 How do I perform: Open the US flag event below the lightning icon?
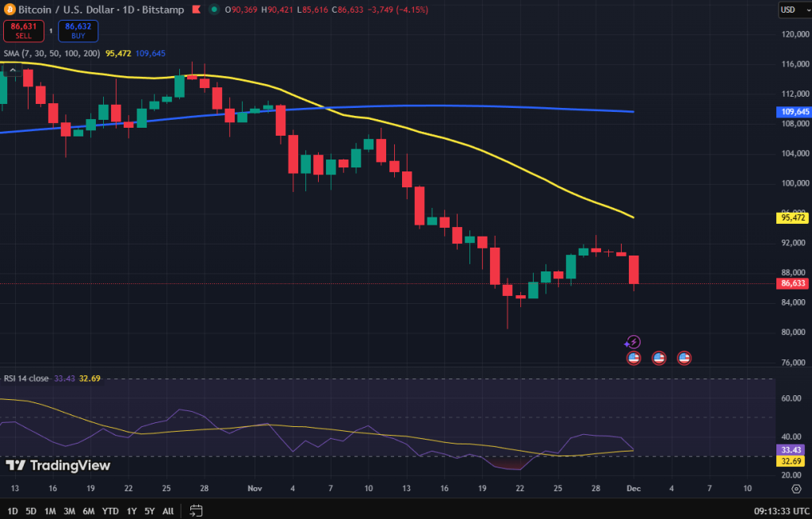tap(634, 358)
